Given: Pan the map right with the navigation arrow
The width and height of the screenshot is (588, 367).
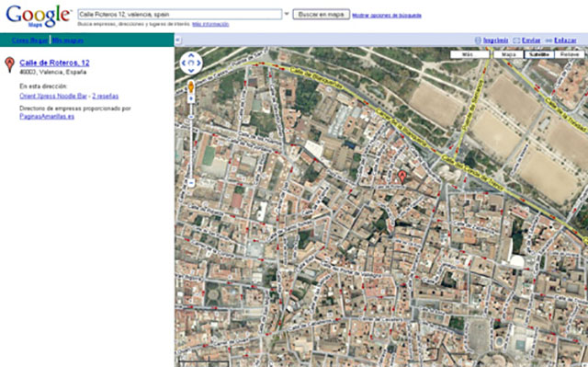Looking at the screenshot, I should pos(198,63).
